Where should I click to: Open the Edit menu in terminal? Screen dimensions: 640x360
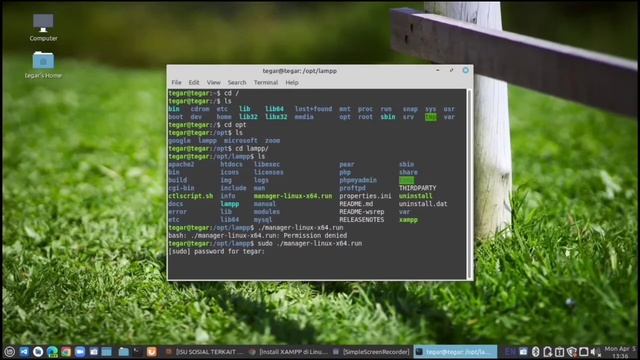194,82
